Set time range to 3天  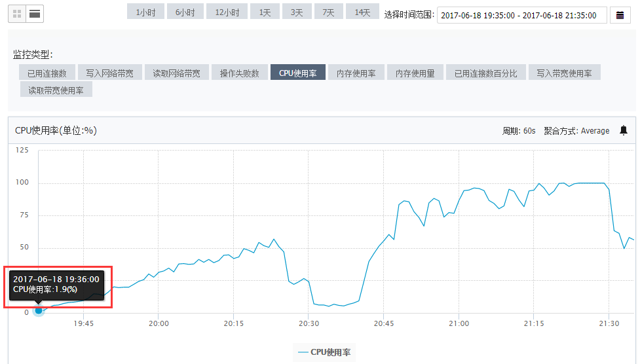(297, 12)
